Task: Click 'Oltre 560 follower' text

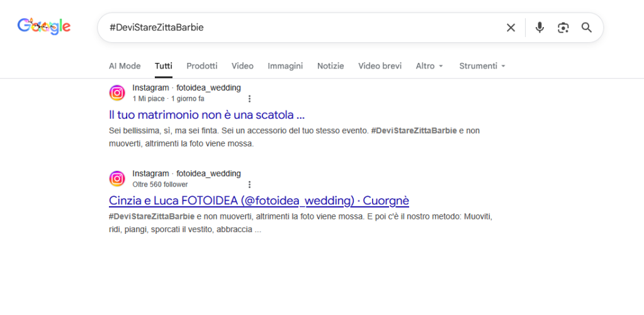Action: pos(160,185)
